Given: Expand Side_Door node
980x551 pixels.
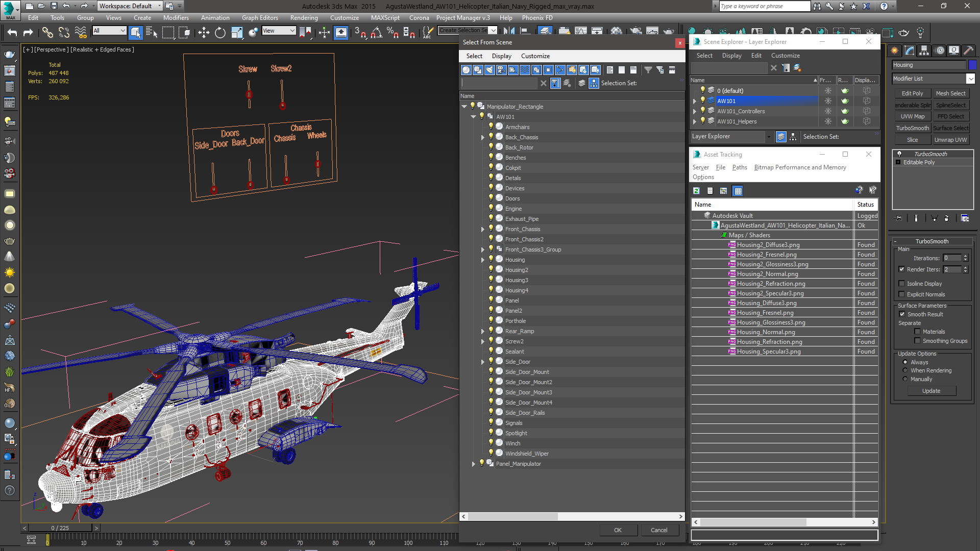Looking at the screenshot, I should pos(483,362).
